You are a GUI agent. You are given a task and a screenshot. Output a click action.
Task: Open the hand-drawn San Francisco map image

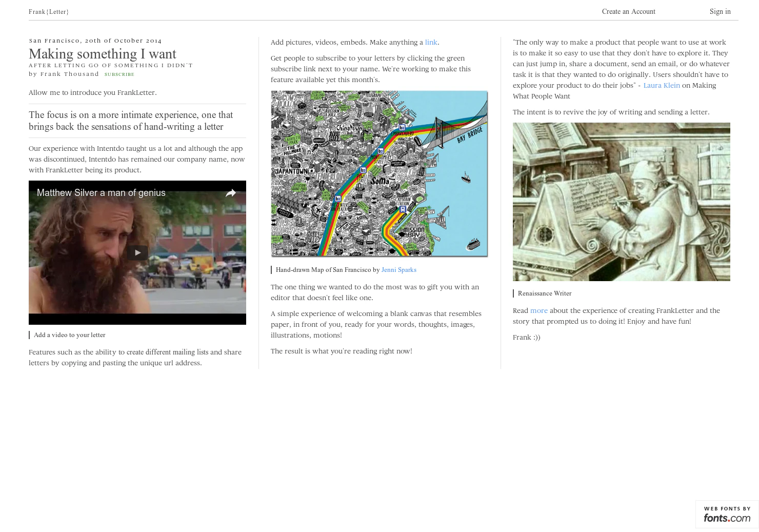(379, 174)
